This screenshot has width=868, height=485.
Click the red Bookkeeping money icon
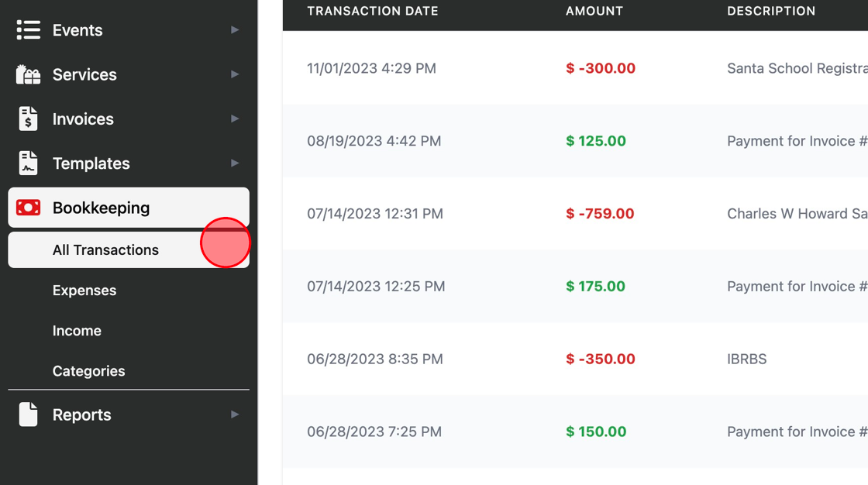[x=28, y=208]
